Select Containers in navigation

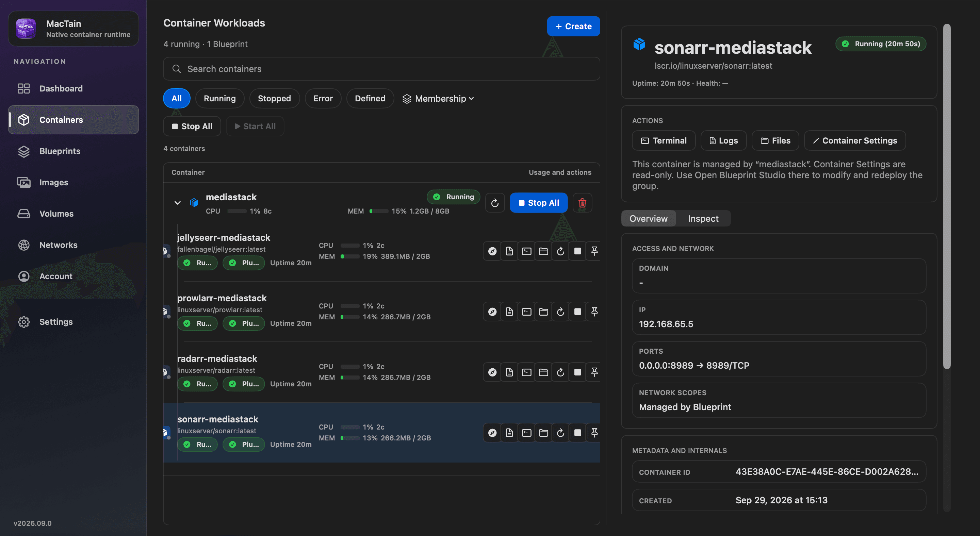point(73,120)
